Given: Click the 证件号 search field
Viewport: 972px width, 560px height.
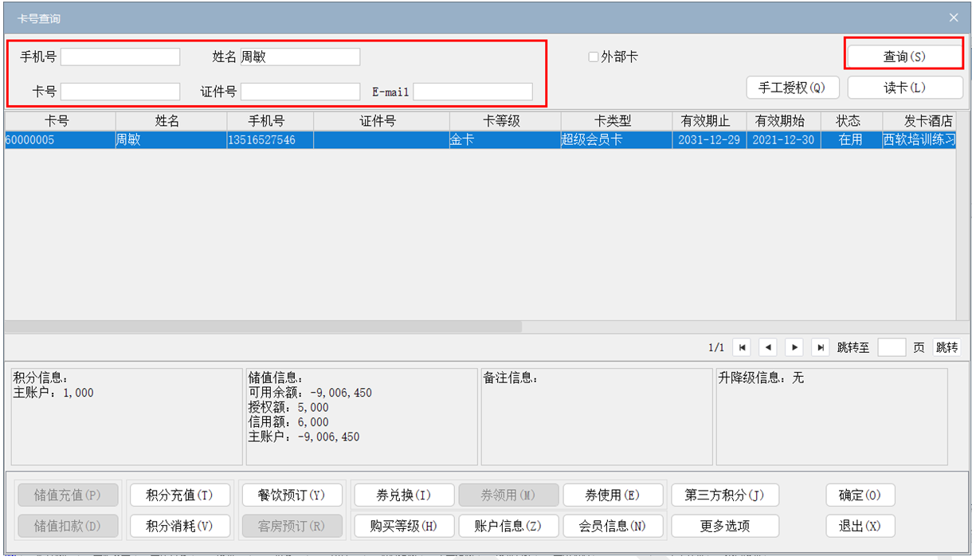Looking at the screenshot, I should (x=300, y=92).
